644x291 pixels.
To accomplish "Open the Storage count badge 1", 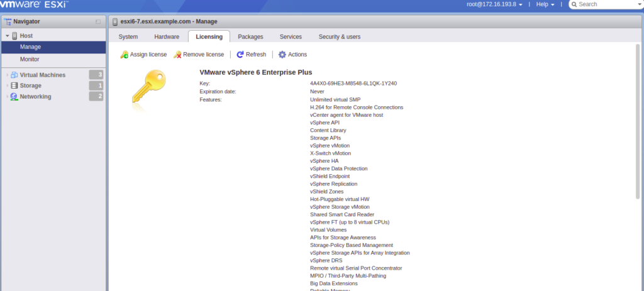I will tap(96, 85).
